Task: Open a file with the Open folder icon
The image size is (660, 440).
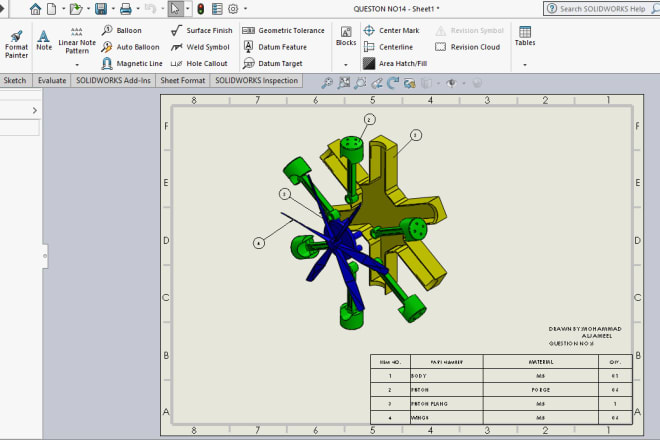Action: [x=76, y=9]
